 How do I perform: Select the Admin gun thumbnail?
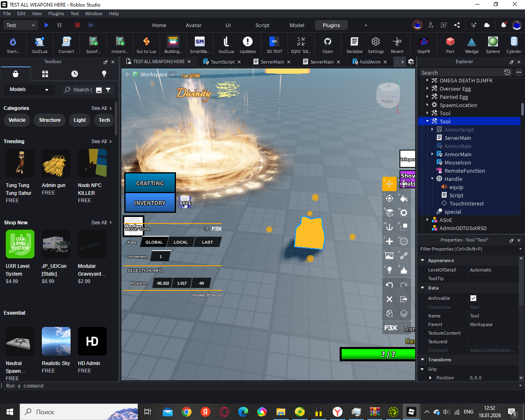pyautogui.click(x=56, y=163)
